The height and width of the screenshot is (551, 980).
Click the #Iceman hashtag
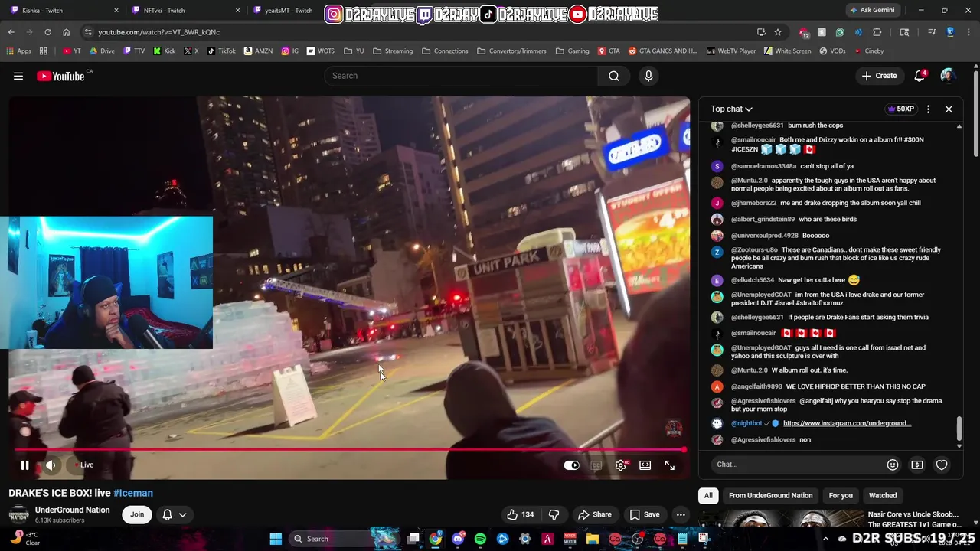click(133, 493)
